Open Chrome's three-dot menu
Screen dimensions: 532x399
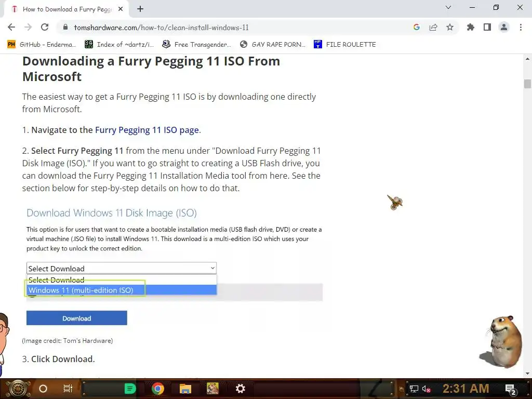point(521,27)
